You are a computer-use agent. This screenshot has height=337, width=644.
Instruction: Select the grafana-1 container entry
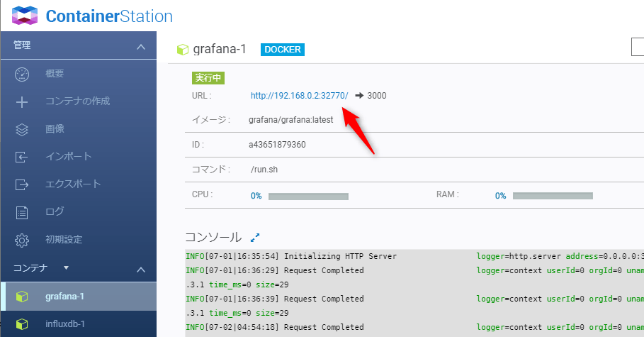point(79,297)
